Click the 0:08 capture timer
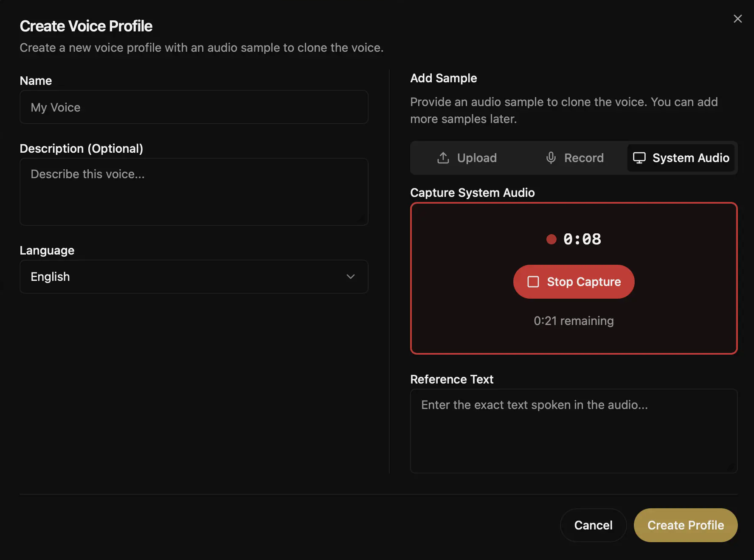This screenshot has width=754, height=560. [x=582, y=239]
